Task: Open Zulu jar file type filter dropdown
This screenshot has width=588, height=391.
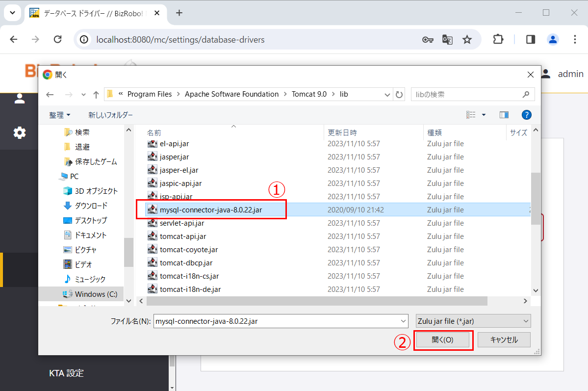Action: pos(473,321)
